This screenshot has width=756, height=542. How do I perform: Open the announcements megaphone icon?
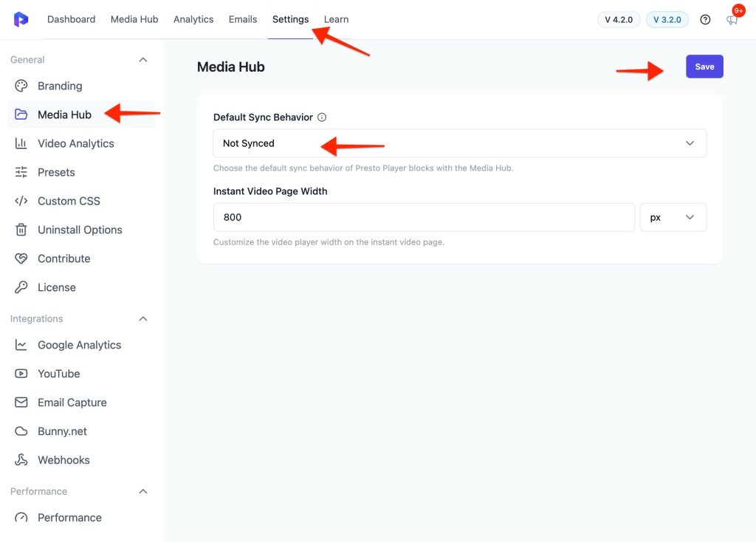732,20
